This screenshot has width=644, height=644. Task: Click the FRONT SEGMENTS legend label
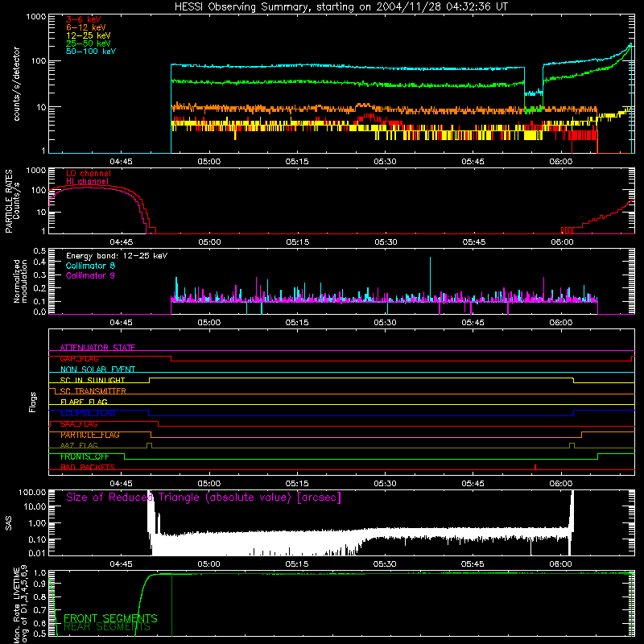(110, 618)
